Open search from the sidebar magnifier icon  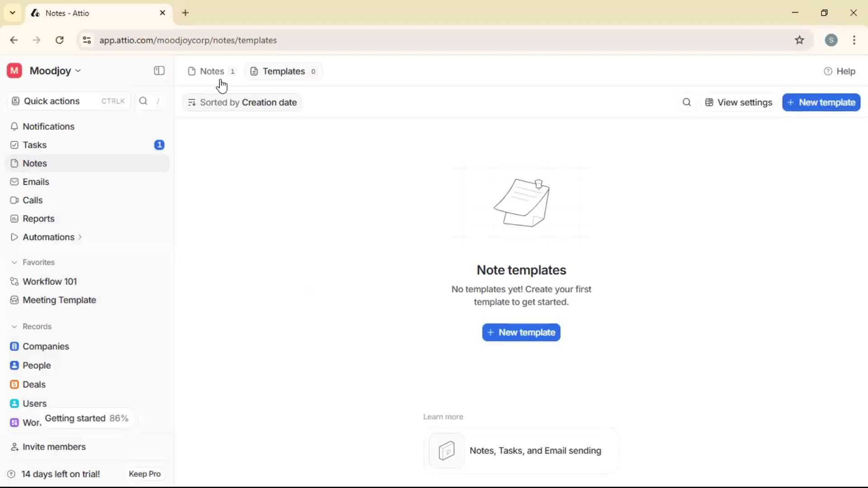143,101
